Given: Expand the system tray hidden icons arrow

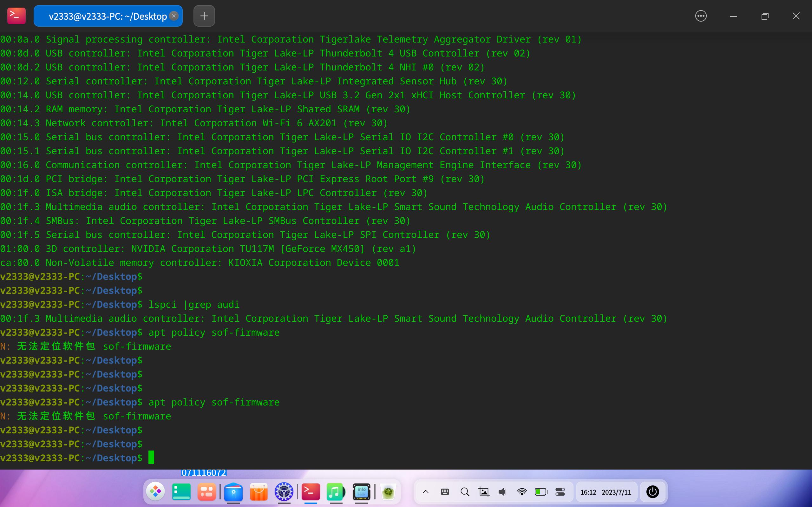Looking at the screenshot, I should (426, 492).
